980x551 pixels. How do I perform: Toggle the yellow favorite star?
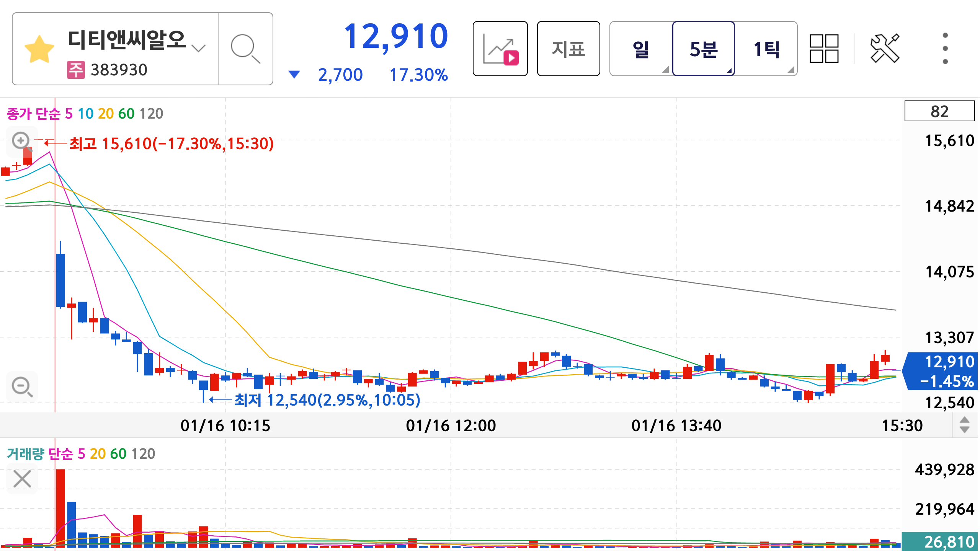point(39,49)
